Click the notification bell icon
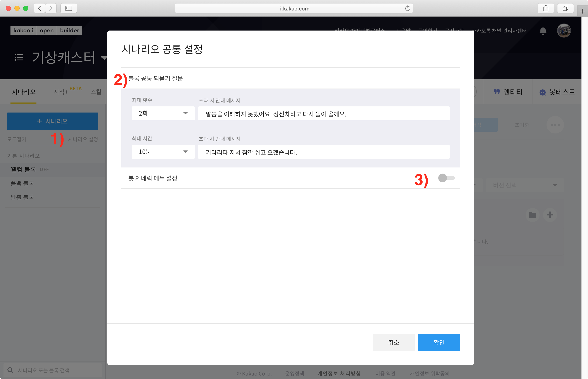The image size is (588, 379). pos(543,31)
